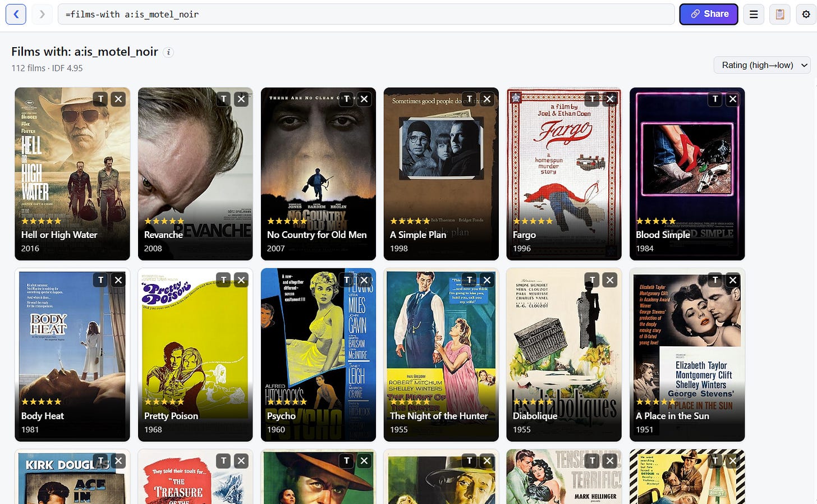The image size is (817, 504).
Task: Open the clipboard icon button
Action: point(780,14)
